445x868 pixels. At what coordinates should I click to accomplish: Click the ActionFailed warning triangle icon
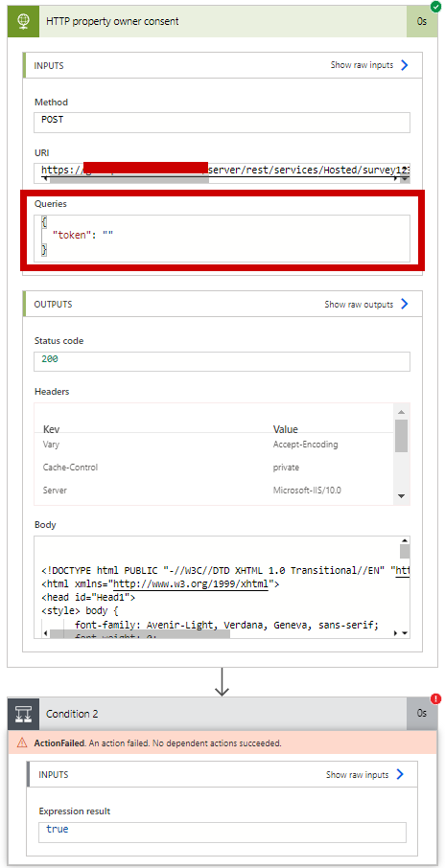pos(22,743)
